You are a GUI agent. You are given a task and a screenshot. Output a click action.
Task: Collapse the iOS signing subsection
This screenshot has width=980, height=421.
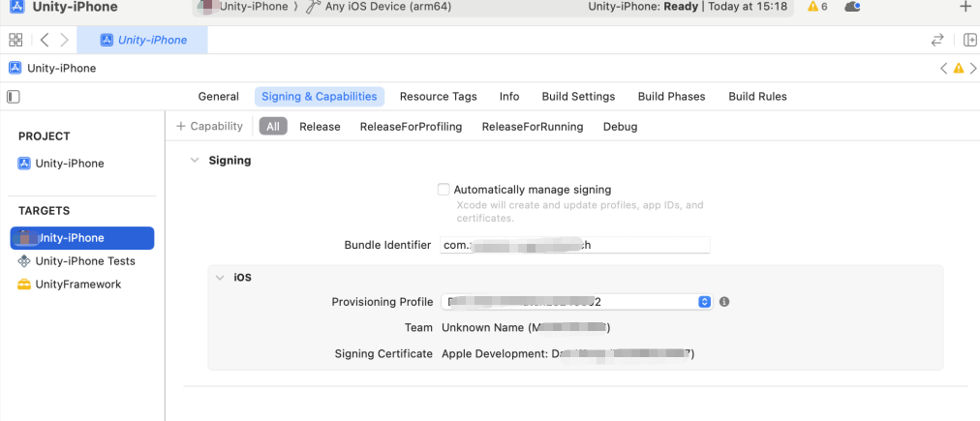(220, 278)
